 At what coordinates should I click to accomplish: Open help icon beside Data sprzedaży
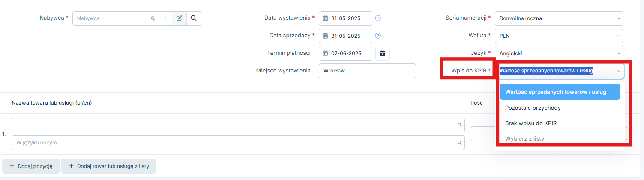(x=378, y=36)
